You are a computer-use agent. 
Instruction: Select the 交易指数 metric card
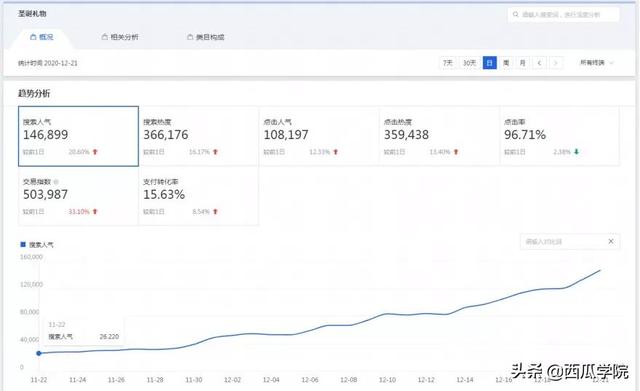[x=78, y=196]
